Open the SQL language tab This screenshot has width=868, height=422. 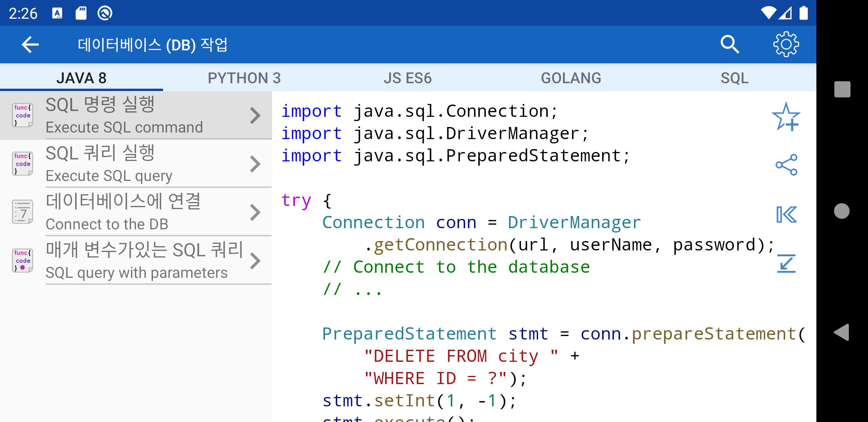734,78
